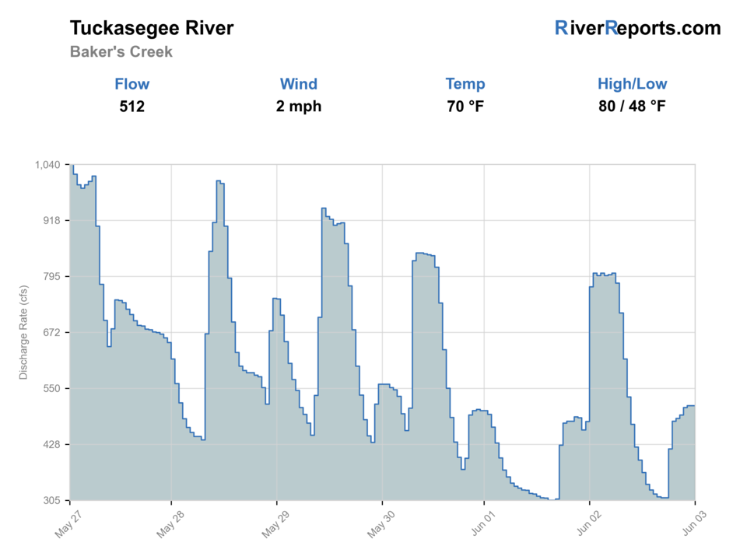Click the 795 y-axis label

coord(52,277)
